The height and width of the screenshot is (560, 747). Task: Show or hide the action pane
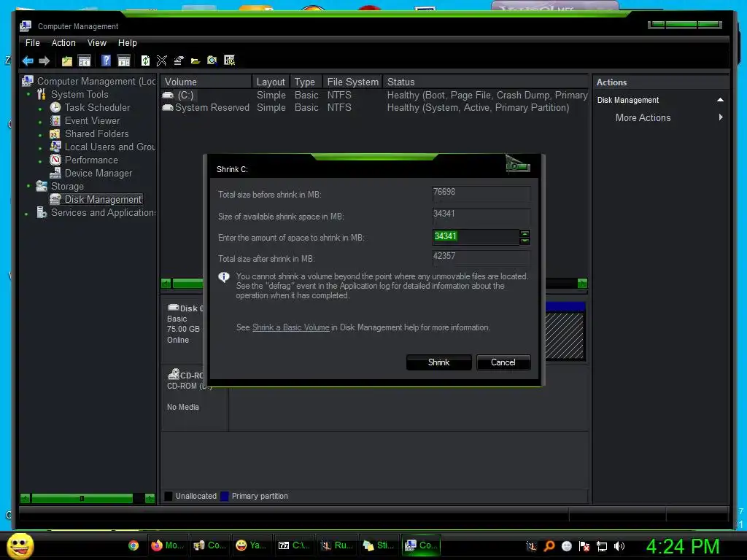[124, 61]
